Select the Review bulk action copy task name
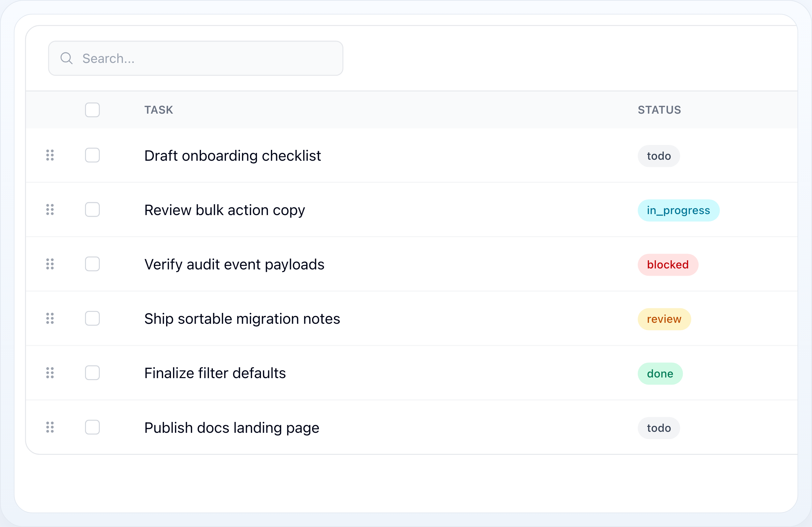 coord(224,210)
